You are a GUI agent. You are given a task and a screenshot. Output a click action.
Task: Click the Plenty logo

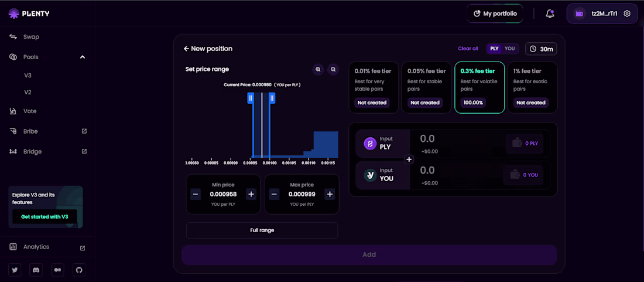pyautogui.click(x=29, y=13)
